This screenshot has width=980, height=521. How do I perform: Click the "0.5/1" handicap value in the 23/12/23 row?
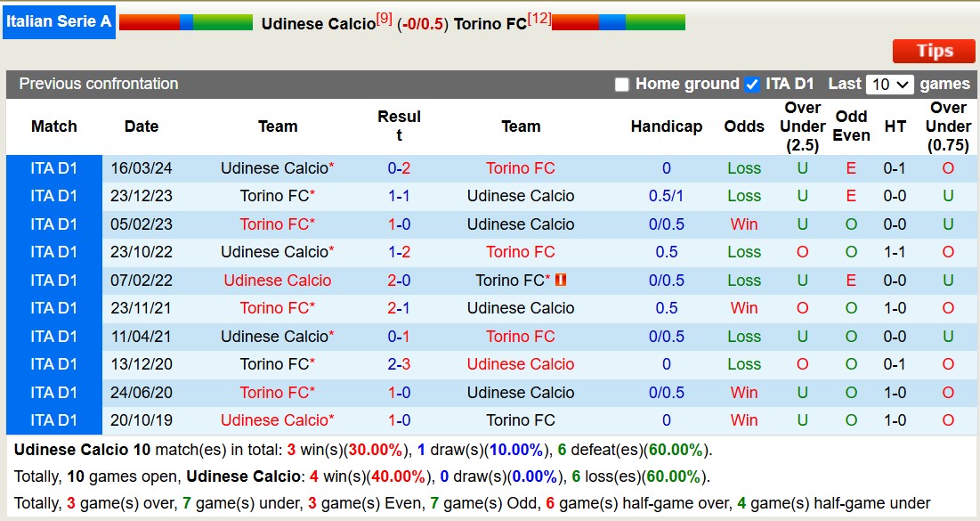(667, 196)
